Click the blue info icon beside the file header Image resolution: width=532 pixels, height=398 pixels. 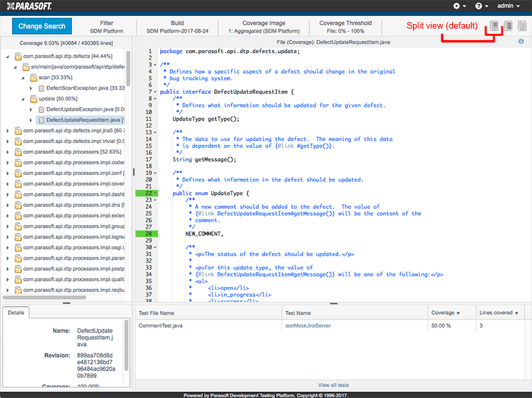point(521,41)
